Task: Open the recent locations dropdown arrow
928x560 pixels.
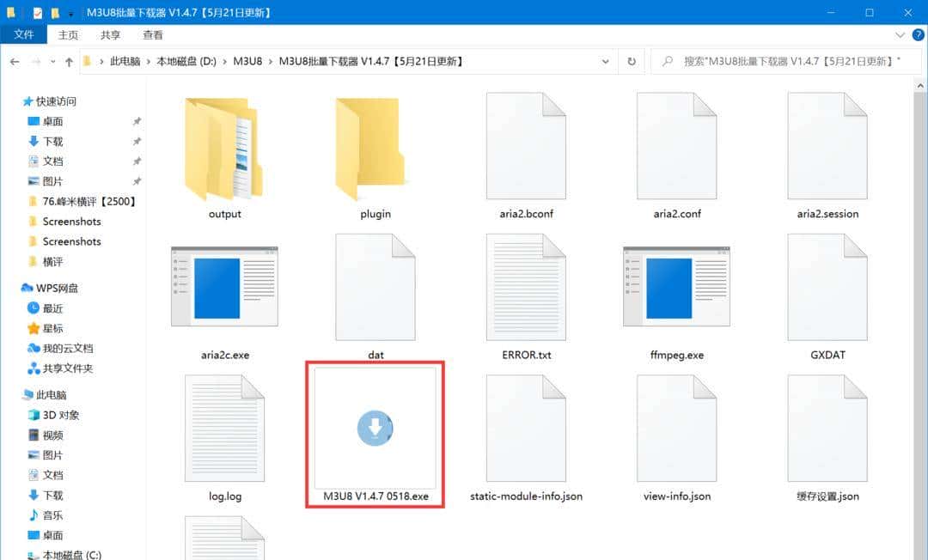Action: 52,62
